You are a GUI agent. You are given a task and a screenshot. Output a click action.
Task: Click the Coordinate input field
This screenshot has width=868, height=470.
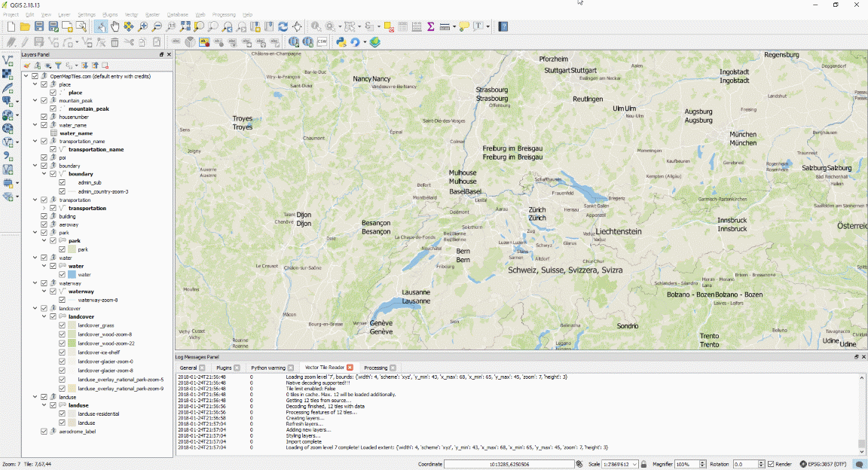509,464
